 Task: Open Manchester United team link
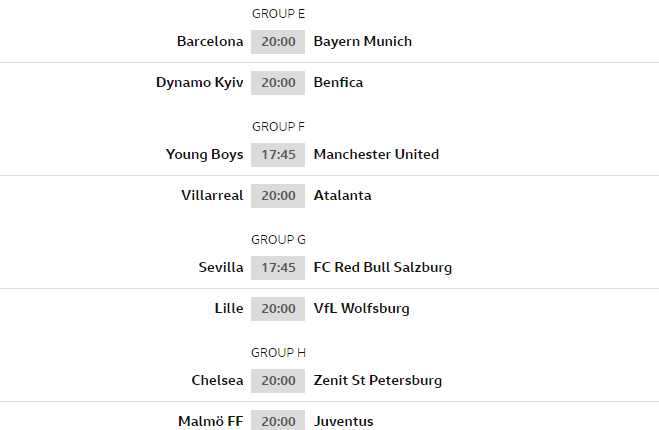(376, 154)
